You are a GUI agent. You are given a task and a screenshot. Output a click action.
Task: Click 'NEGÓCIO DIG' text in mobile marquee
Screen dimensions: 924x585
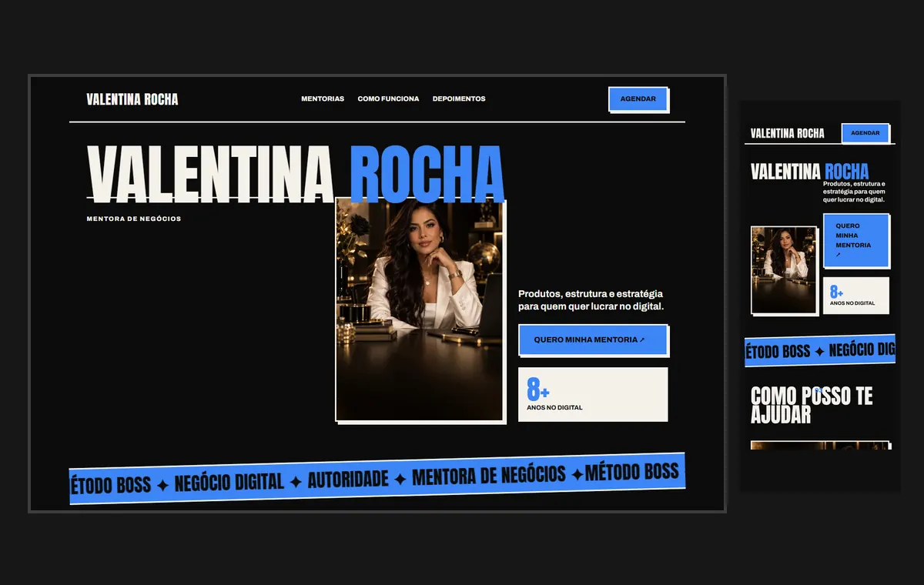coord(862,350)
